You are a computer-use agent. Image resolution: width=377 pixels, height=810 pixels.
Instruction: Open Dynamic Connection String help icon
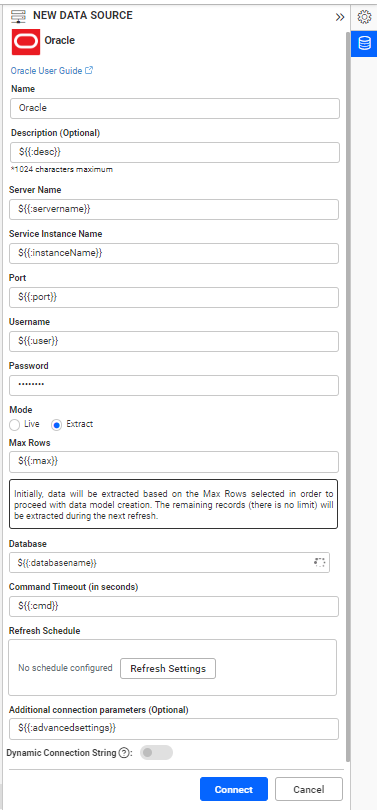click(x=123, y=753)
